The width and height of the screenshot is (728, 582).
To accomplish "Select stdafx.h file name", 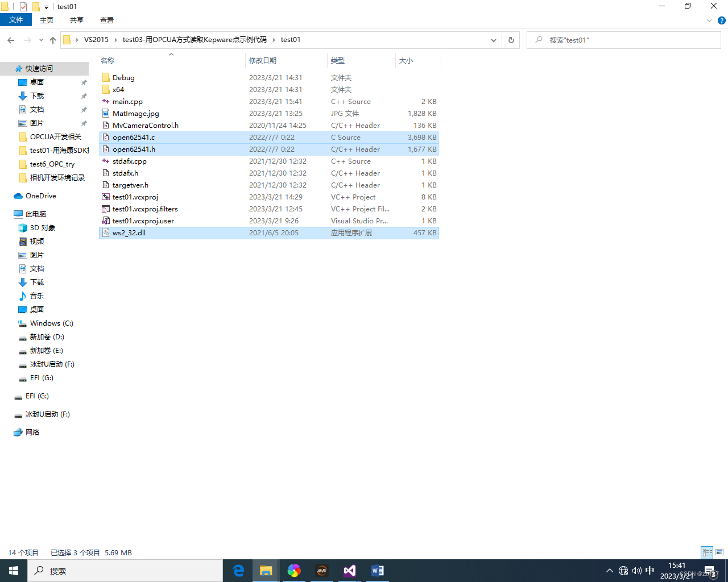I will coord(125,173).
